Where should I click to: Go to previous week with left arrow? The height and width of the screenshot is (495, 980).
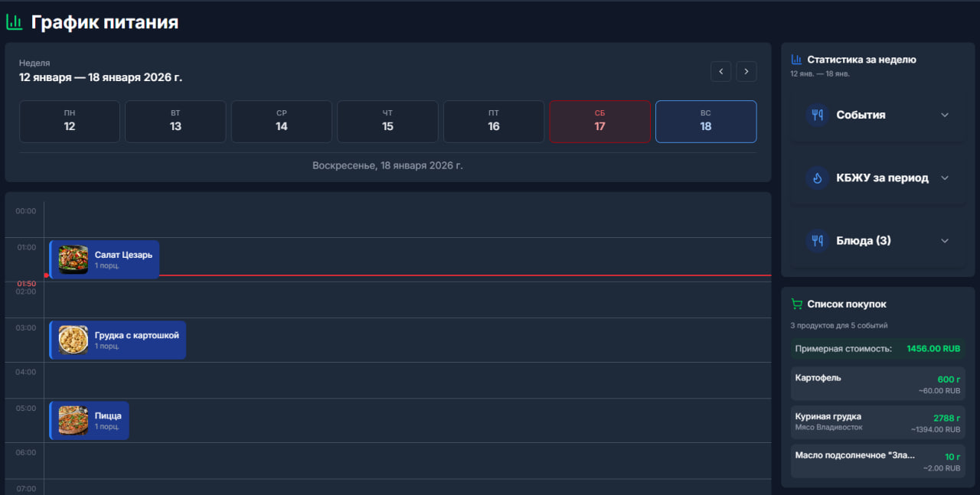click(x=720, y=71)
